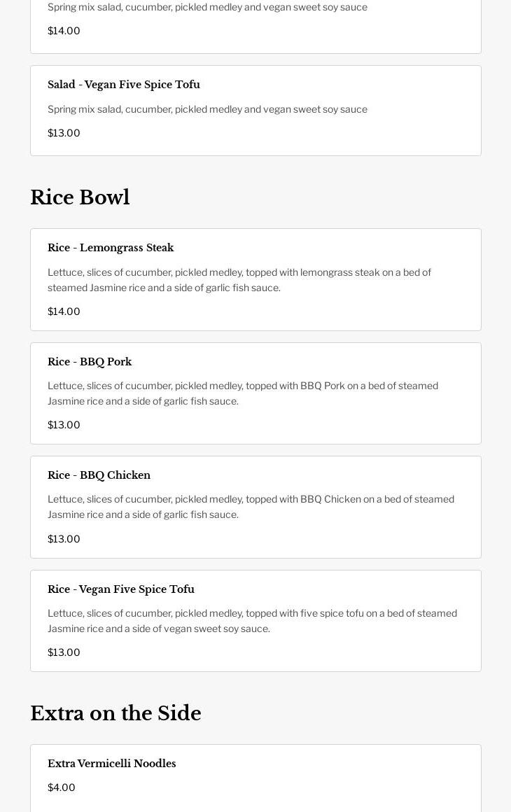Click the $13.00 price under Rice - BBQ Pork
Screen dimensions: 511x812
64,425
